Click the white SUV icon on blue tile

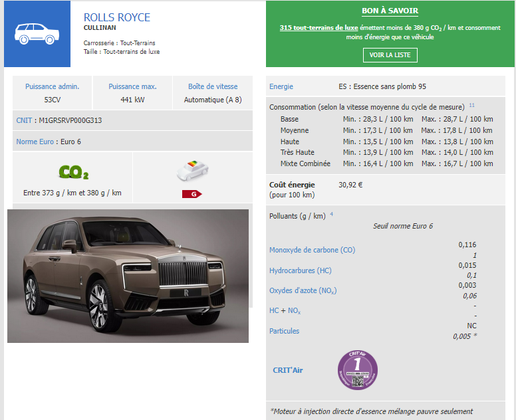tap(37, 34)
